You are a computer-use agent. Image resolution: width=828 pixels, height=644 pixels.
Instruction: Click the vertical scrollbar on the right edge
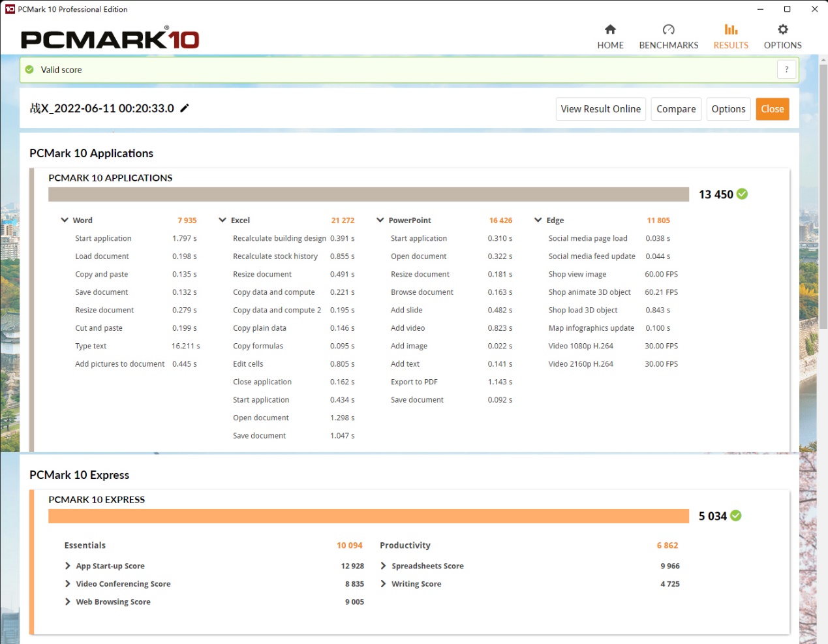[x=823, y=326]
